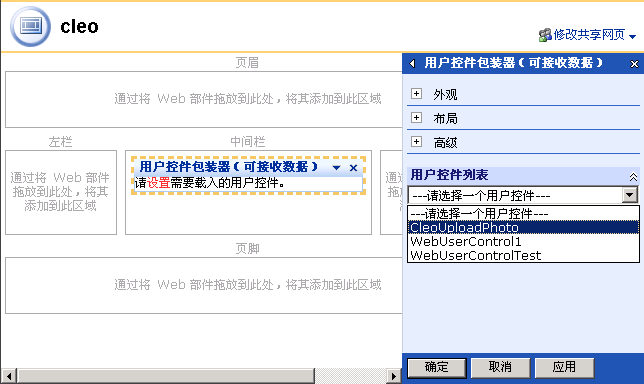Click the cleo site logo icon
This screenshot has width=644, height=384.
30,27
